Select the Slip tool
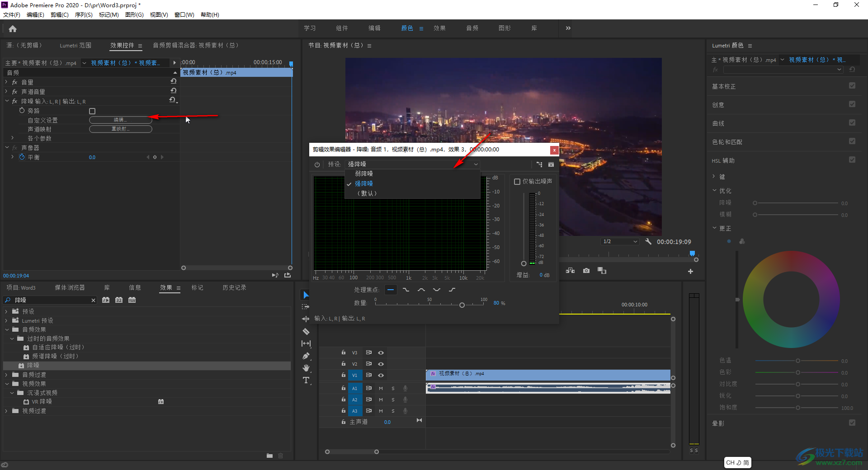 click(x=306, y=343)
